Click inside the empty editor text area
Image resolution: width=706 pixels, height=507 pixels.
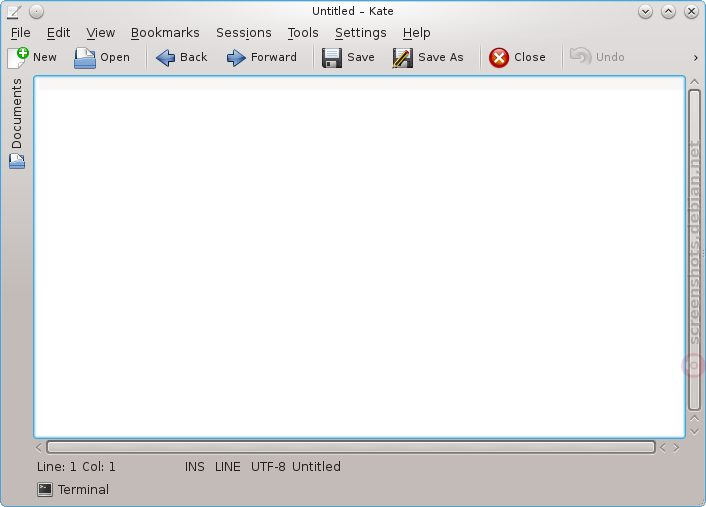pyautogui.click(x=359, y=257)
